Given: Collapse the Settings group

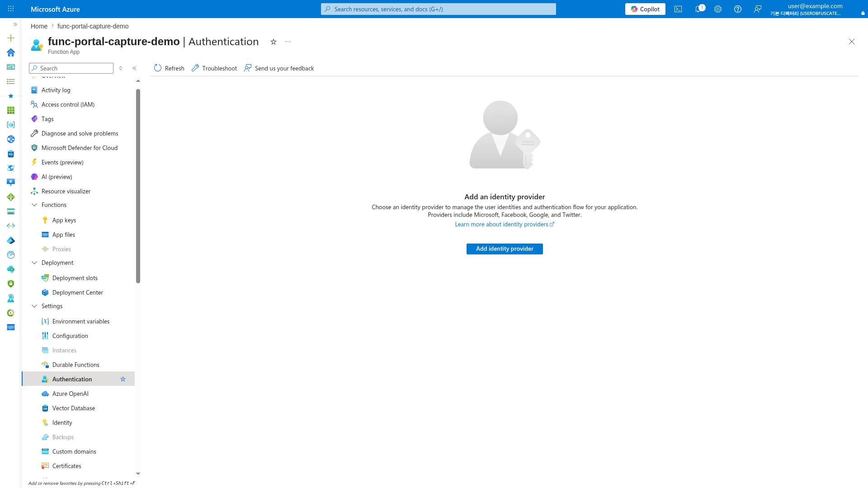Looking at the screenshot, I should 34,306.
